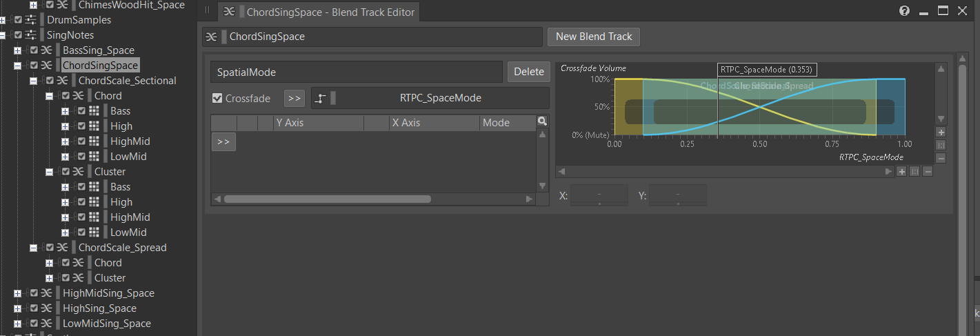Click the vertical zoom in plus icon
The width and height of the screenshot is (980, 336).
[941, 132]
